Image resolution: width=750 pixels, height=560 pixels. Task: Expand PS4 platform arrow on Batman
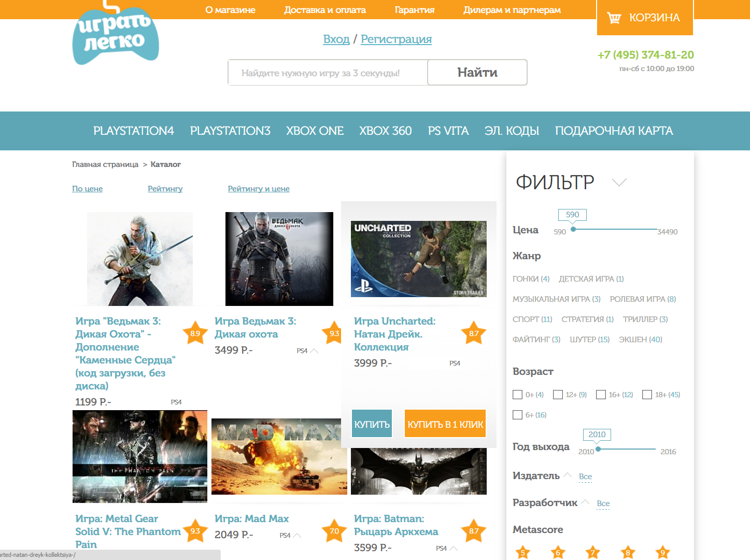(x=453, y=549)
